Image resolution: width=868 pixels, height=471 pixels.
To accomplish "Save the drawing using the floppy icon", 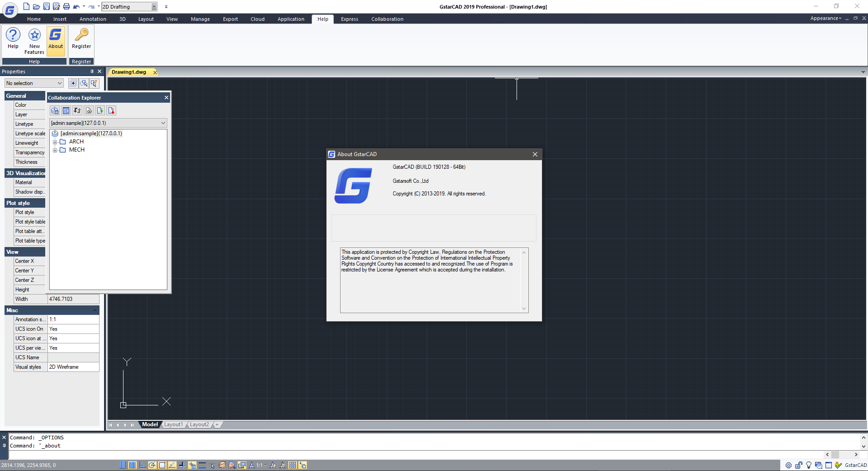I will point(46,6).
